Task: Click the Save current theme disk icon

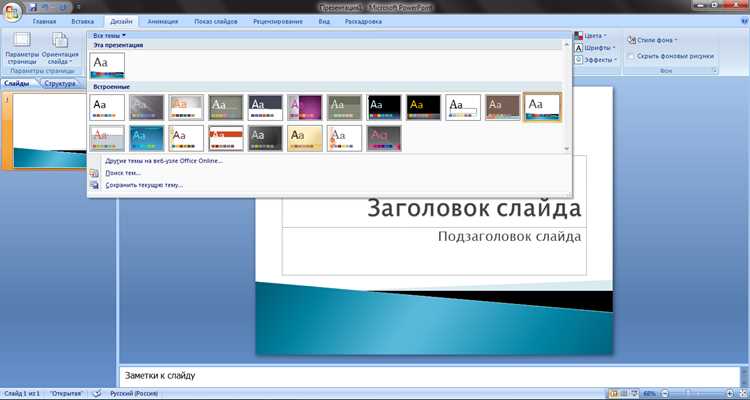Action: [94, 185]
